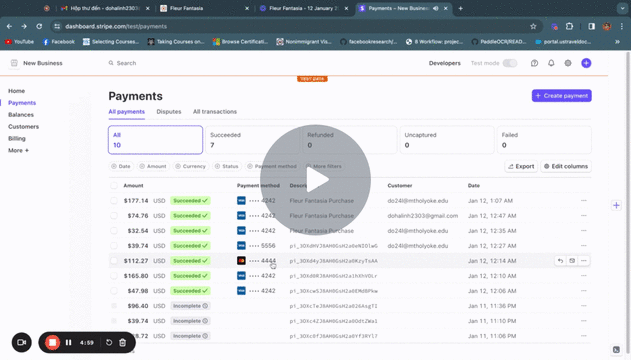Expand the Status filter
This screenshot has height=360, width=631.
pyautogui.click(x=226, y=166)
